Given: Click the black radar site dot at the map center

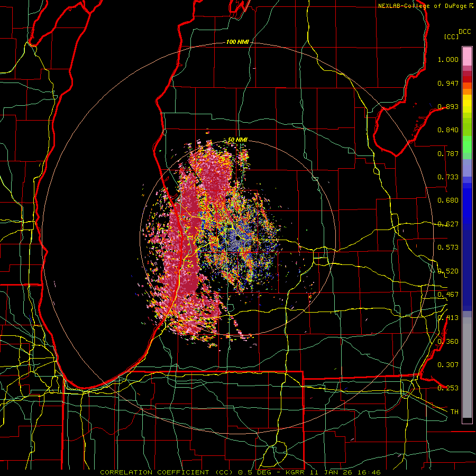Looking at the screenshot, I should (237, 238).
